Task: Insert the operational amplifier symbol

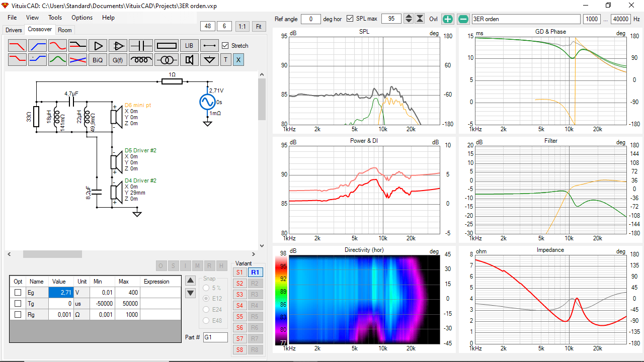Action: tap(118, 46)
